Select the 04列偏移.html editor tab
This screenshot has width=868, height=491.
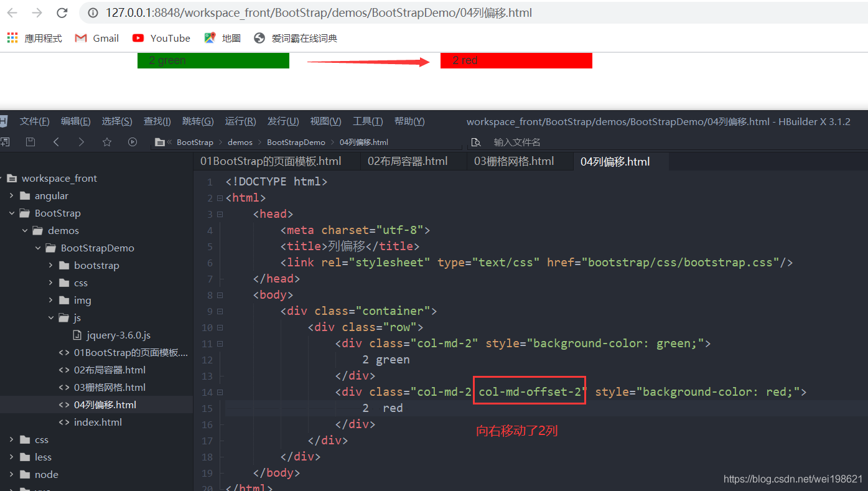(x=615, y=162)
